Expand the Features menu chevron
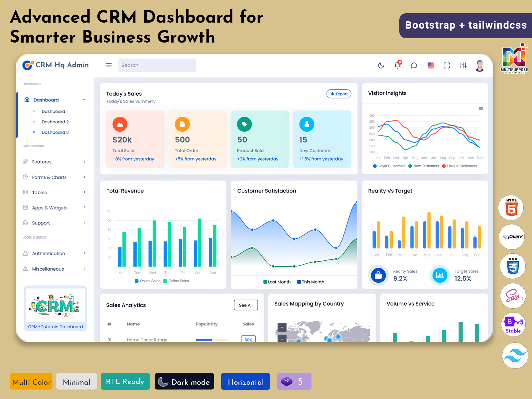The image size is (532, 399). click(x=84, y=162)
